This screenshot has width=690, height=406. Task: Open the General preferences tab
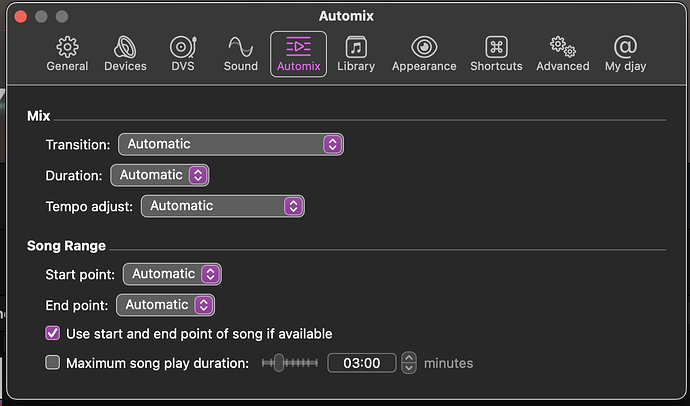coord(67,54)
